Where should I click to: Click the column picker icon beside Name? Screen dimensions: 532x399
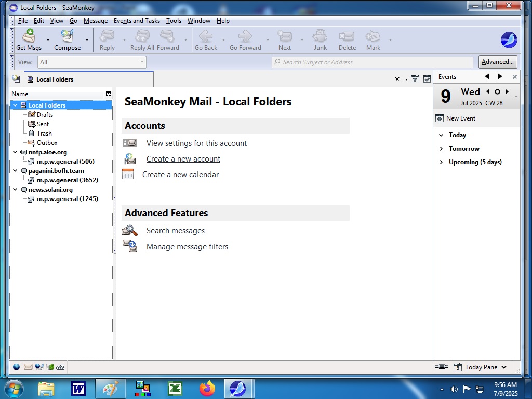pos(108,94)
